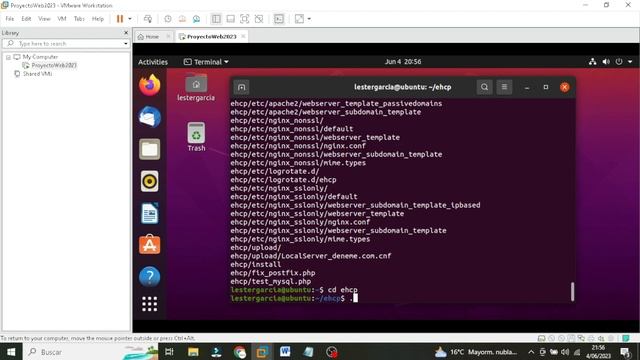Image resolution: width=640 pixels, height=360 pixels.
Task: Show hidden tray icons arrow
Action: pyautogui.click(x=531, y=352)
